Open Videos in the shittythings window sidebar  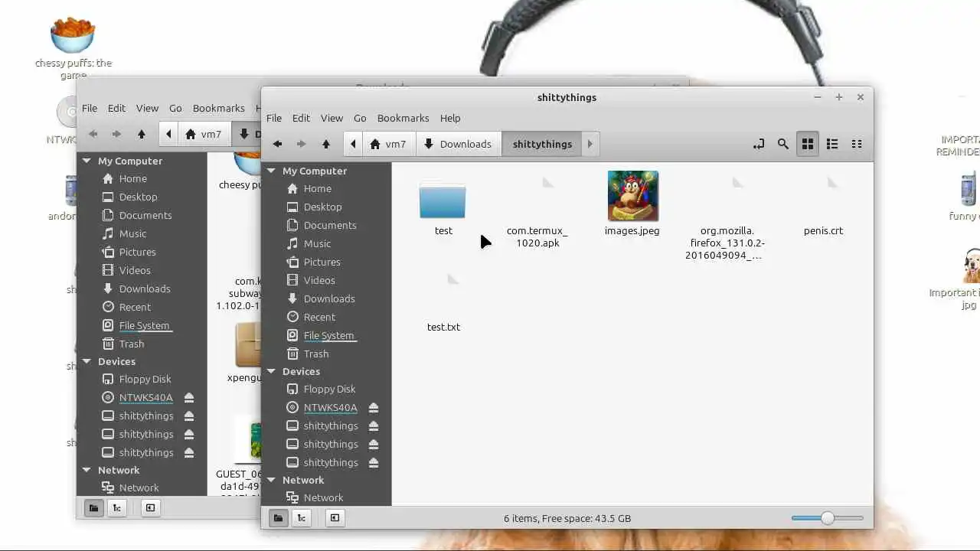(x=319, y=280)
